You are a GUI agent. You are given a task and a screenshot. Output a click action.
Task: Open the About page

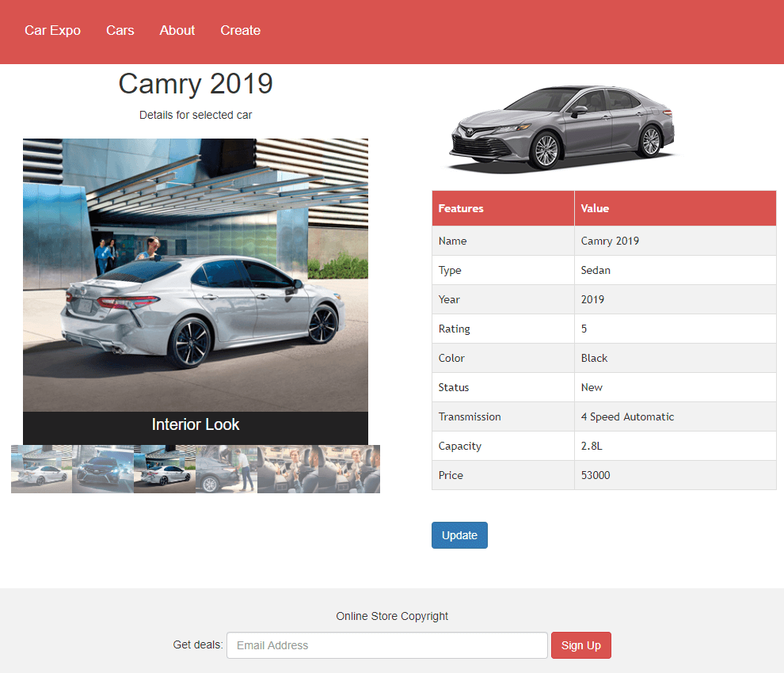(x=177, y=31)
